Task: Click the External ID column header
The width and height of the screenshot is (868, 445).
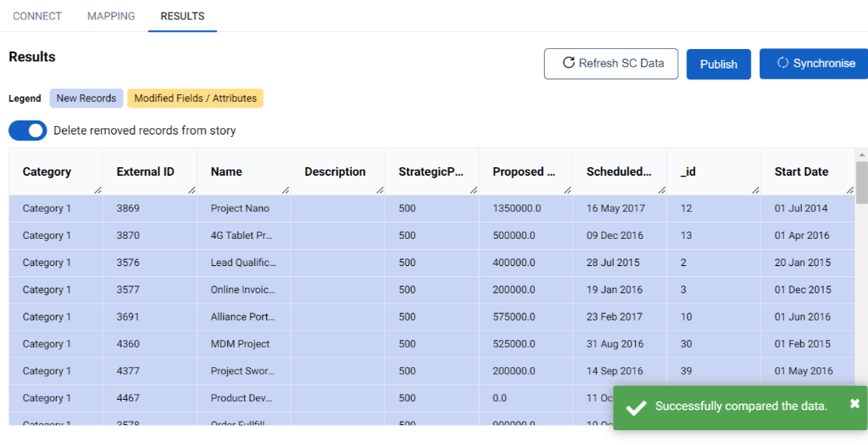Action: coord(150,172)
